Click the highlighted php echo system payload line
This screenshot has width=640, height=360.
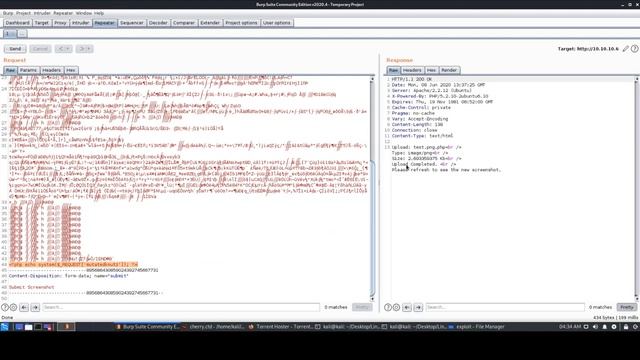[73, 264]
